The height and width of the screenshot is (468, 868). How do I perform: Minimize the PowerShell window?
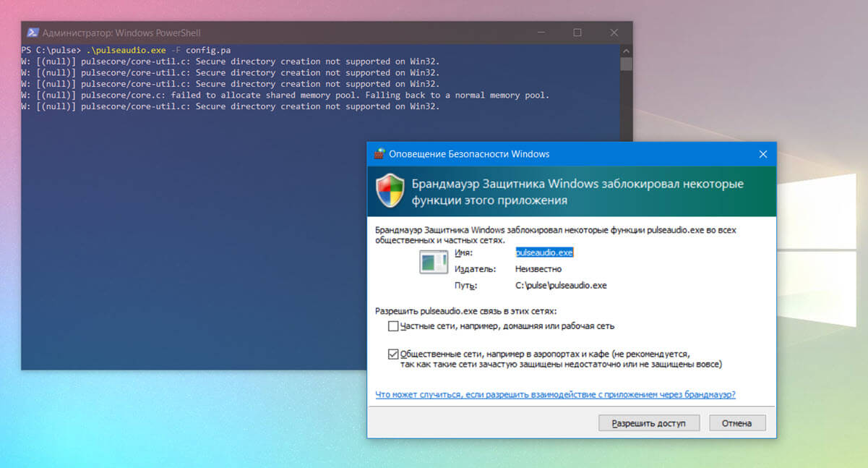(541, 33)
